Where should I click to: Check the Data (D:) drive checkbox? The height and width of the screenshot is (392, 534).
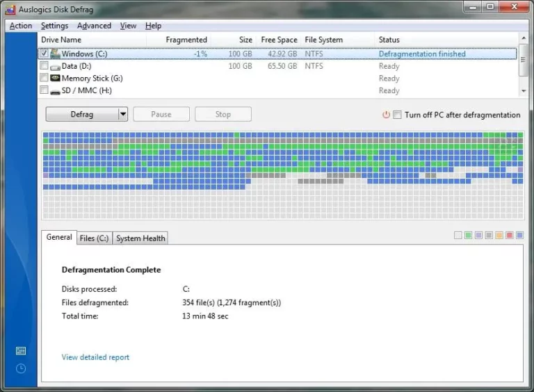point(44,65)
